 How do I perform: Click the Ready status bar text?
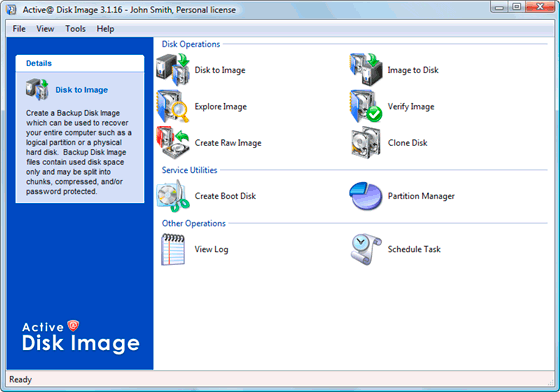(x=20, y=380)
